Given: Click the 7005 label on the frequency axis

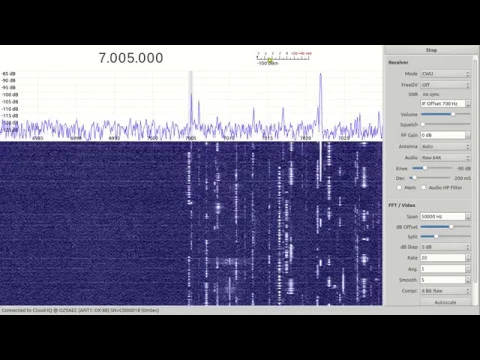Looking at the screenshot, I should (191, 138).
